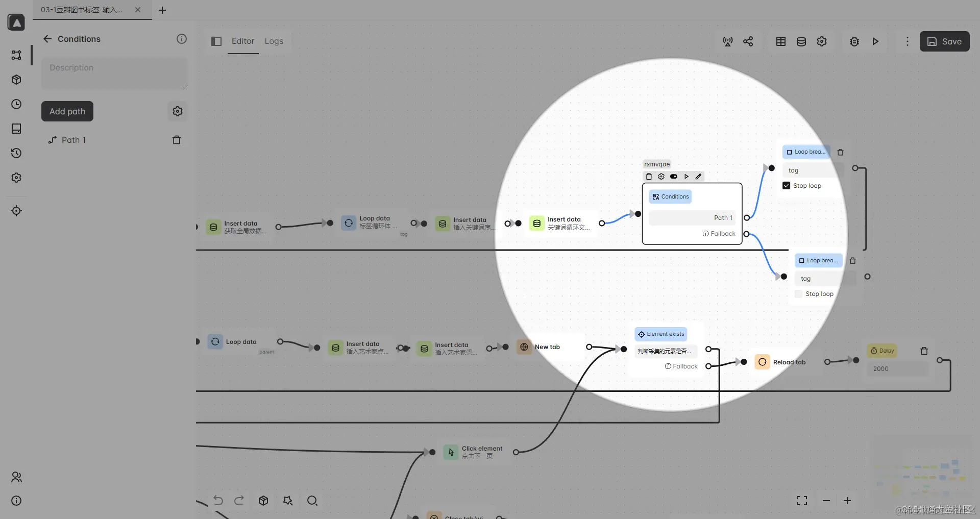Edit the Conditions block with pencil icon
Screen dimensions: 980x519
pyautogui.click(x=698, y=177)
